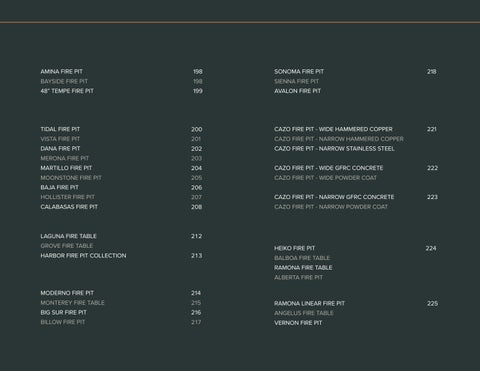Open Big Sur Fire Pit entry
This screenshot has width=480, height=371.
63,313
